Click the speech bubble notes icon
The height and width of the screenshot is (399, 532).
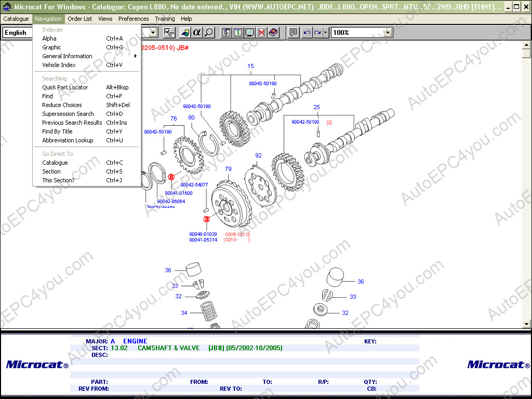pyautogui.click(x=294, y=33)
